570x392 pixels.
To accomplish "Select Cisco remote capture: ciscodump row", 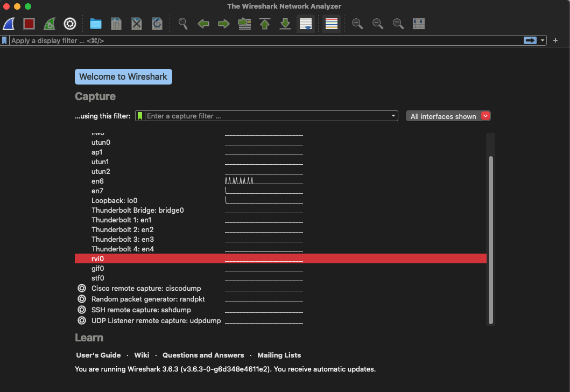I will coord(280,289).
